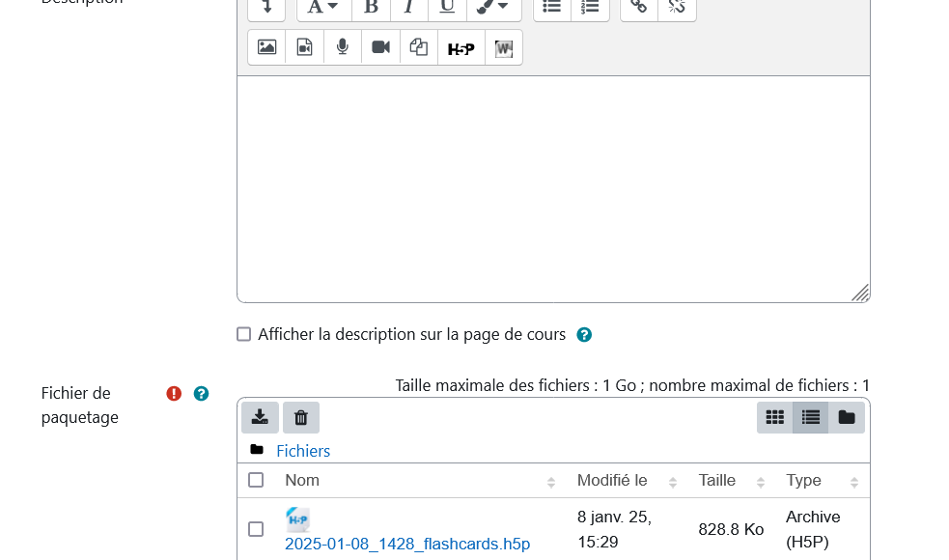This screenshot has height=560, width=949.
Task: Toggle the editor toolbar expand button
Action: click(266, 8)
